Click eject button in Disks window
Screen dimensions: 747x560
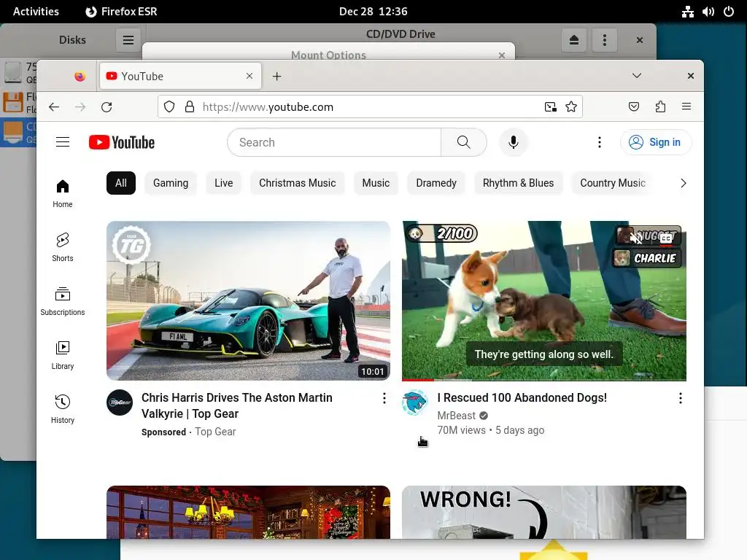point(574,40)
